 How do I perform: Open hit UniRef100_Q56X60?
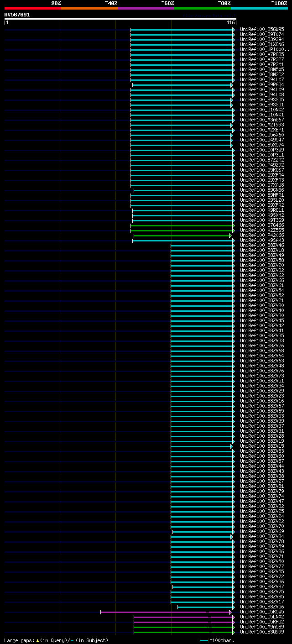[x=262, y=135]
